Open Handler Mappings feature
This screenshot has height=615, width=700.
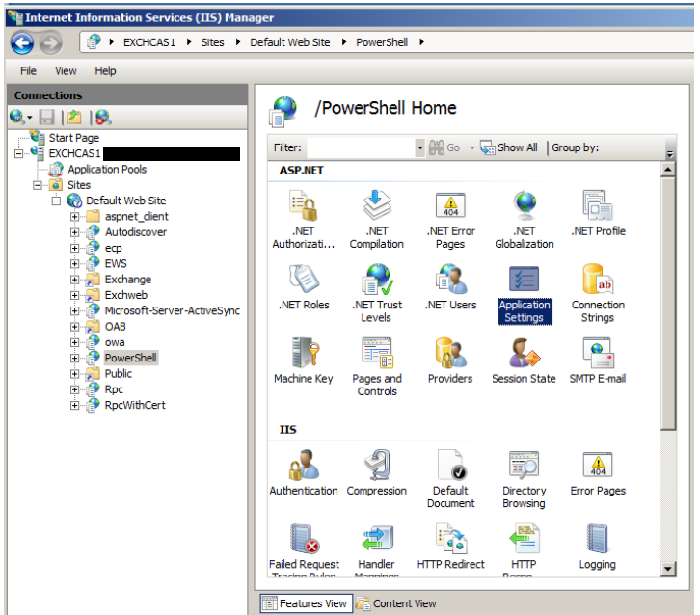click(377, 549)
